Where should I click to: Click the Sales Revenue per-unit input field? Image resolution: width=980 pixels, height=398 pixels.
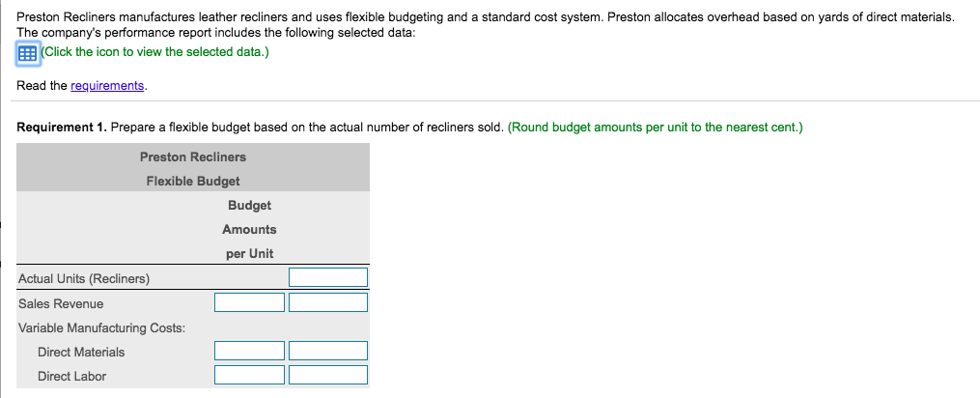(x=249, y=303)
